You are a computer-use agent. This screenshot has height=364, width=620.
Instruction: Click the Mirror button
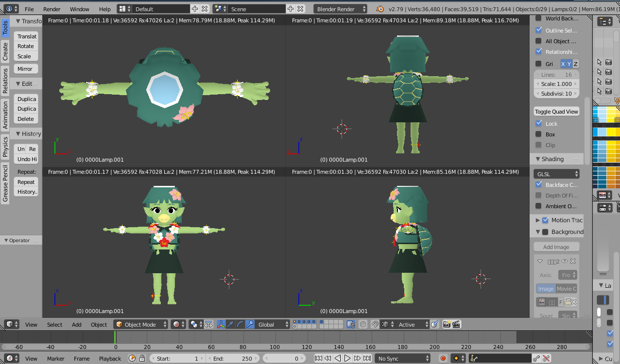tap(25, 68)
